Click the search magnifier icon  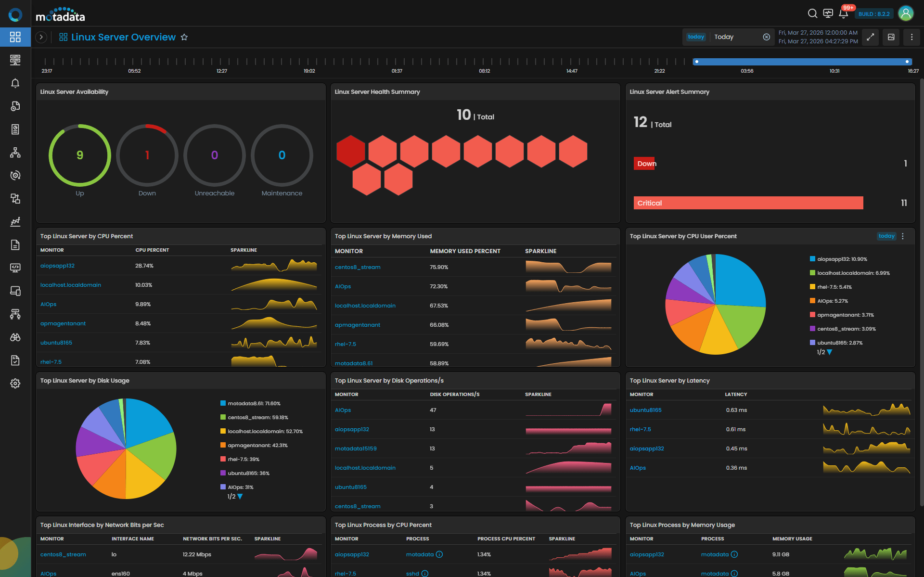tap(812, 13)
